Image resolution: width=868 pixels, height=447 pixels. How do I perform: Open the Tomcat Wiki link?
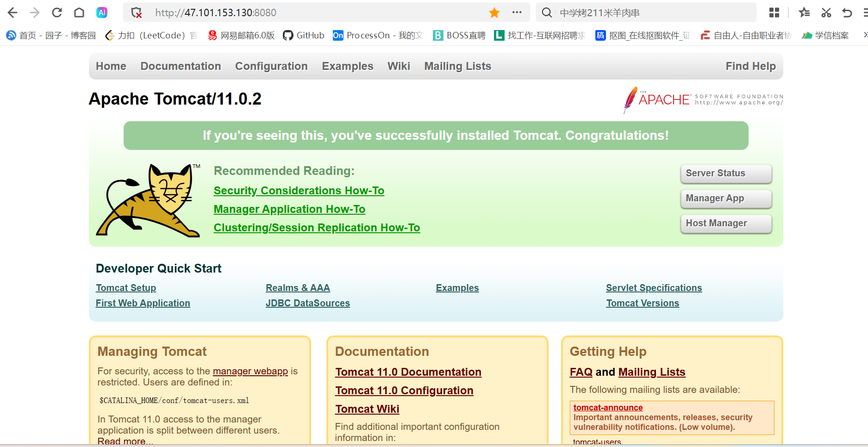pyautogui.click(x=367, y=409)
